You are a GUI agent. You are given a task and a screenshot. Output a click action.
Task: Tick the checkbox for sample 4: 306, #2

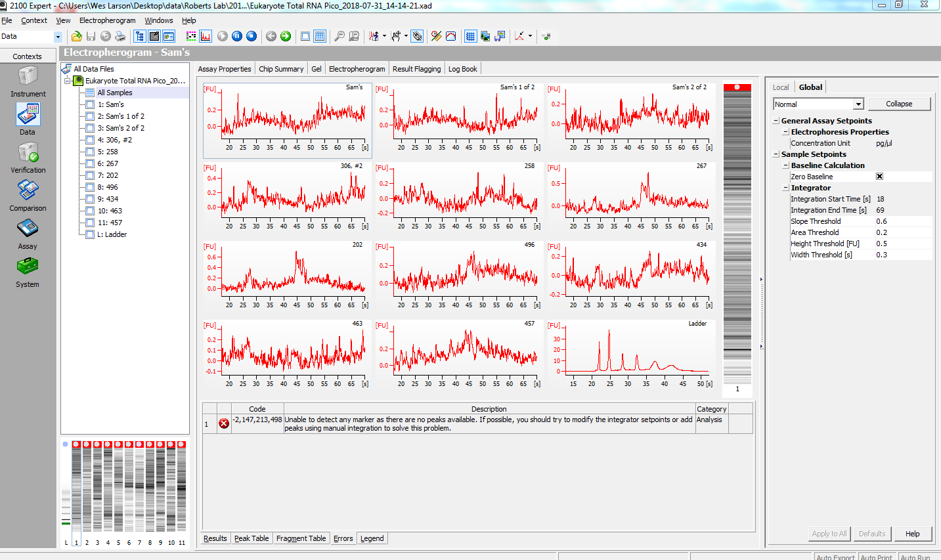90,140
